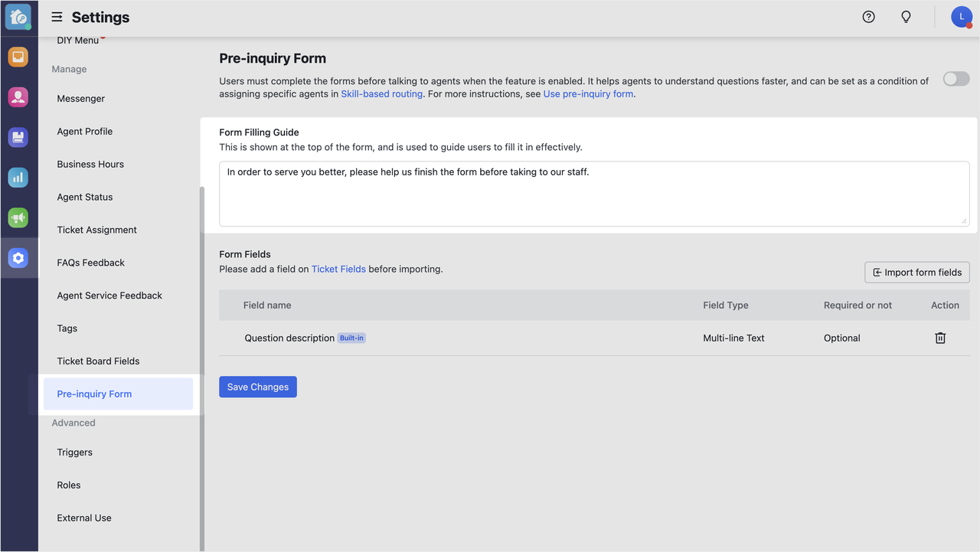This screenshot has width=980, height=552.
Task: Click the Required or not column header
Action: point(857,305)
